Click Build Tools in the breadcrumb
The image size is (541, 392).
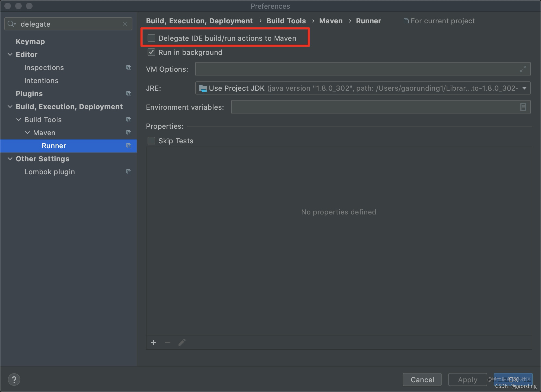(286, 21)
